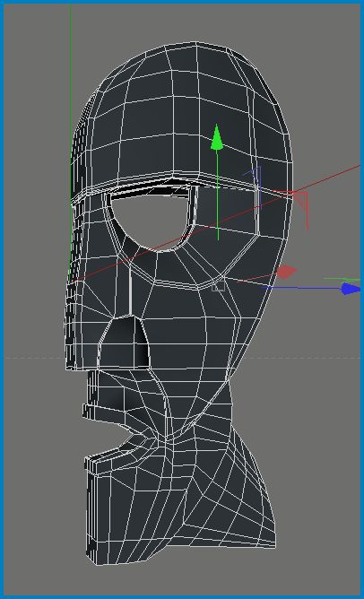
Task: Click the small square gizmo center handle
Action: coord(218,285)
